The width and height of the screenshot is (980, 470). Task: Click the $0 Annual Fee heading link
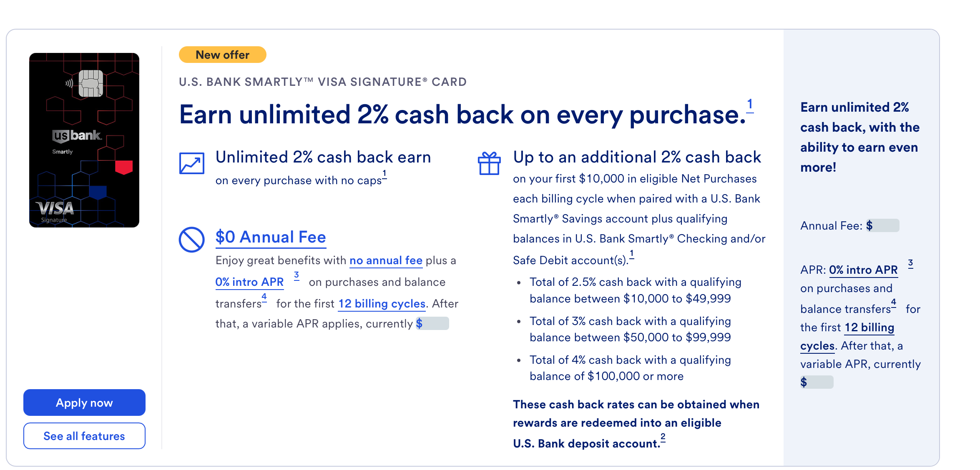(271, 237)
